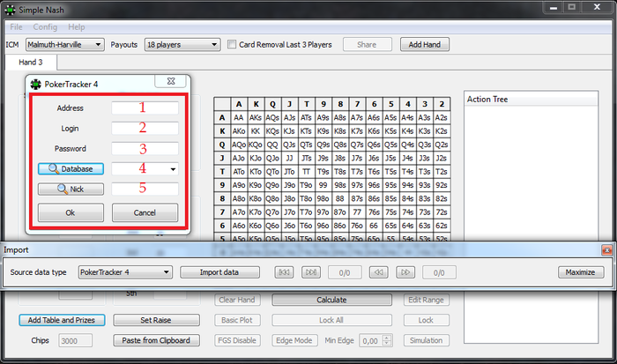This screenshot has height=364, width=617.
Task: Click the Edge Mode button
Action: click(294, 340)
